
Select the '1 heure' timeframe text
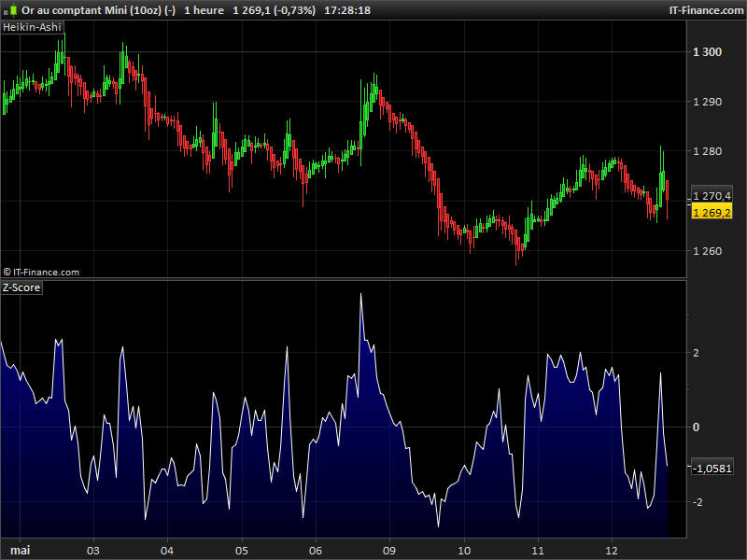[x=204, y=10]
